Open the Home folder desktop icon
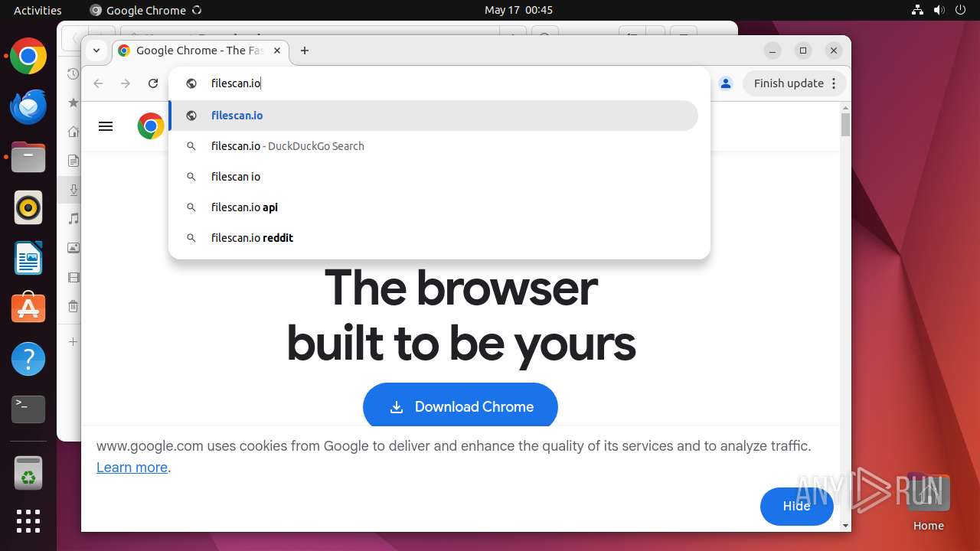The height and width of the screenshot is (551, 980). point(928,503)
